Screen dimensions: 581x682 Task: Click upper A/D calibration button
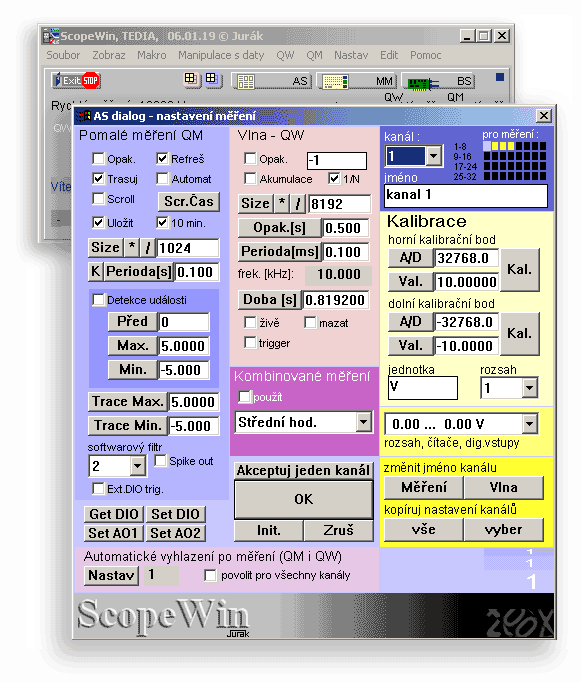pyautogui.click(x=411, y=257)
